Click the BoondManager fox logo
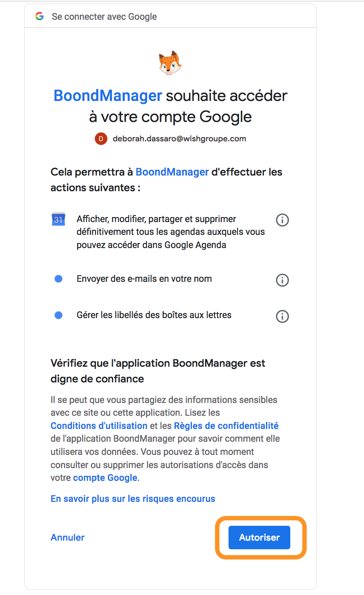Viewport: 364px width, 595px height. 170,63
